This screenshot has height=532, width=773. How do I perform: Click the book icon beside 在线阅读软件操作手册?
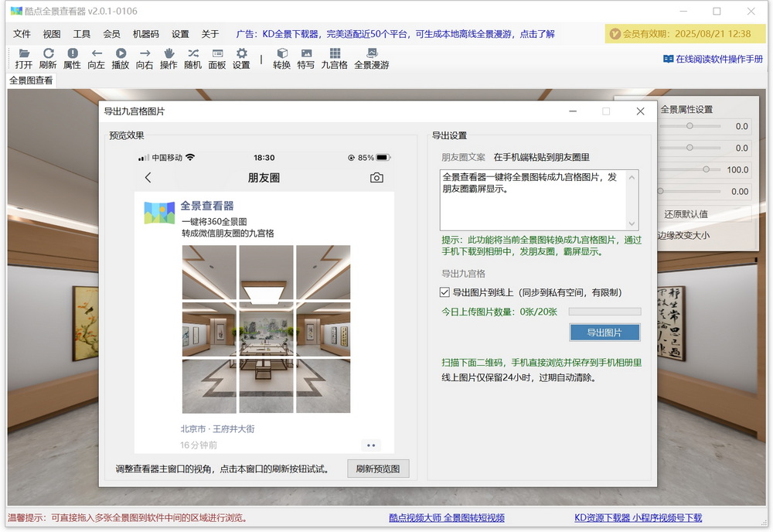668,60
